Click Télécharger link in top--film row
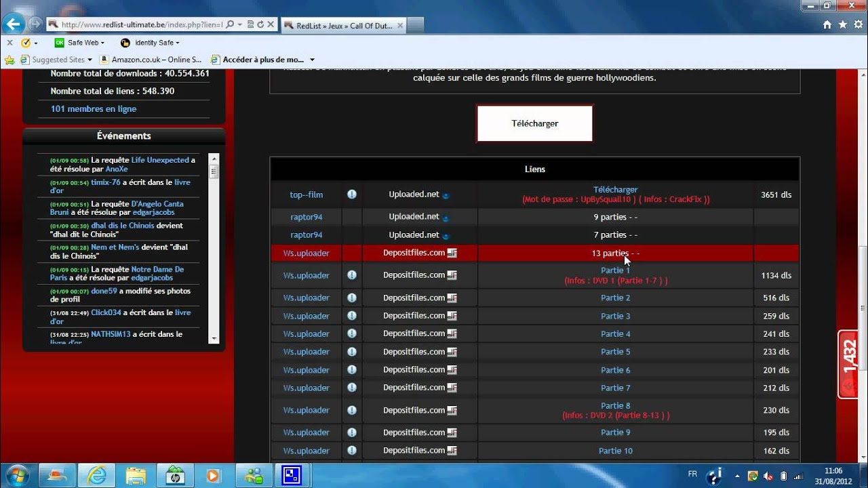Viewport: 868px width, 488px height. tap(615, 190)
